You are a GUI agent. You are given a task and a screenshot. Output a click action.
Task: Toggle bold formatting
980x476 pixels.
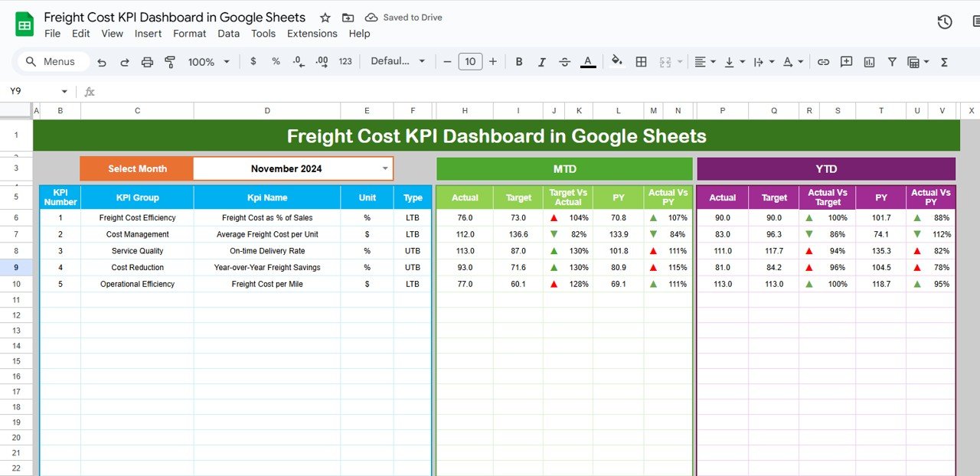click(x=519, y=61)
